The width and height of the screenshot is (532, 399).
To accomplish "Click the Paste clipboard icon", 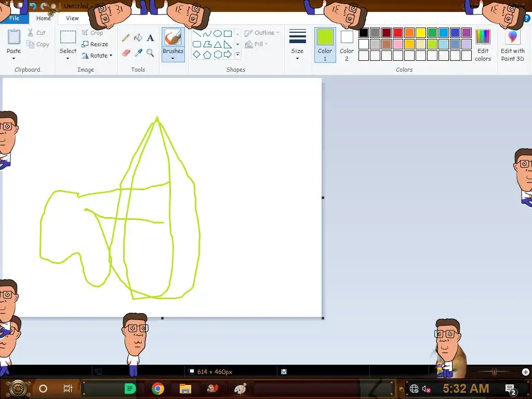I will pos(14,37).
